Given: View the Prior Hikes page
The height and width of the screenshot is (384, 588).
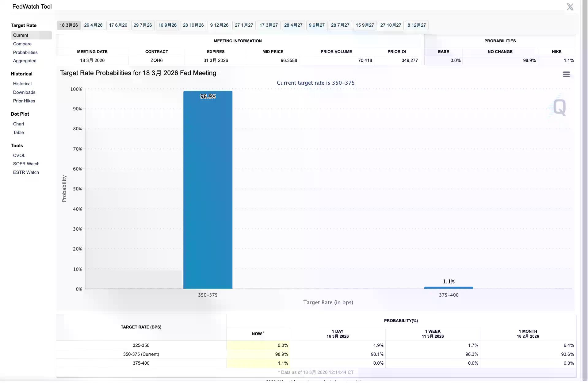Looking at the screenshot, I should (24, 101).
